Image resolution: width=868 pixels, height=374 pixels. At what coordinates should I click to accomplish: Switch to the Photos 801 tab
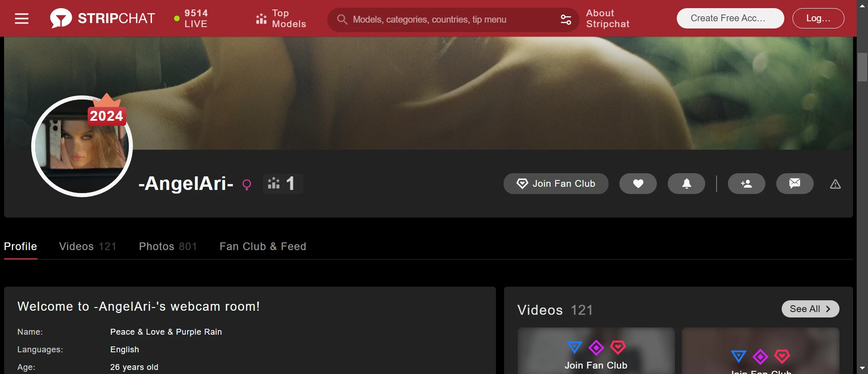[x=168, y=246]
